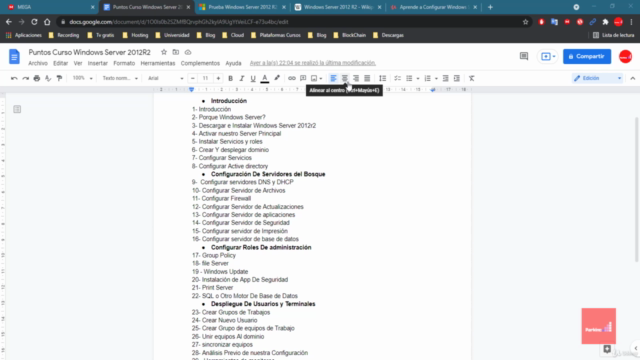Bookmark this page with star icon

click(x=525, y=22)
